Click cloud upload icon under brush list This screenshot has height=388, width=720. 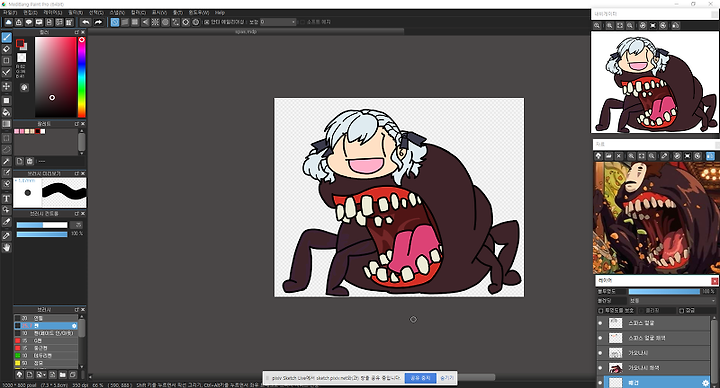(x=19, y=375)
